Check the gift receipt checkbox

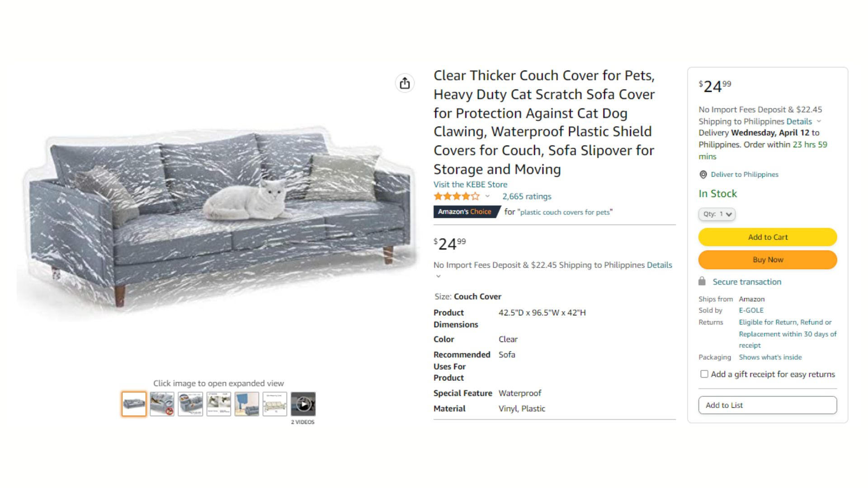coord(704,374)
